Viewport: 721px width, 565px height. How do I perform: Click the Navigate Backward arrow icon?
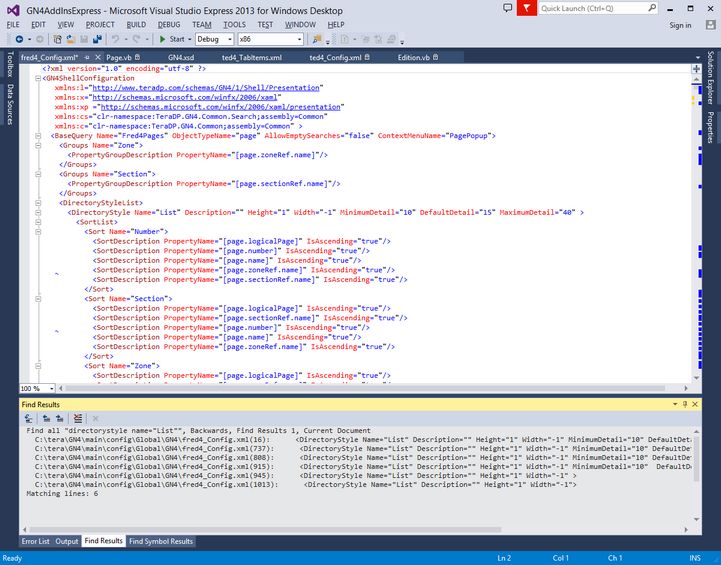[19, 40]
